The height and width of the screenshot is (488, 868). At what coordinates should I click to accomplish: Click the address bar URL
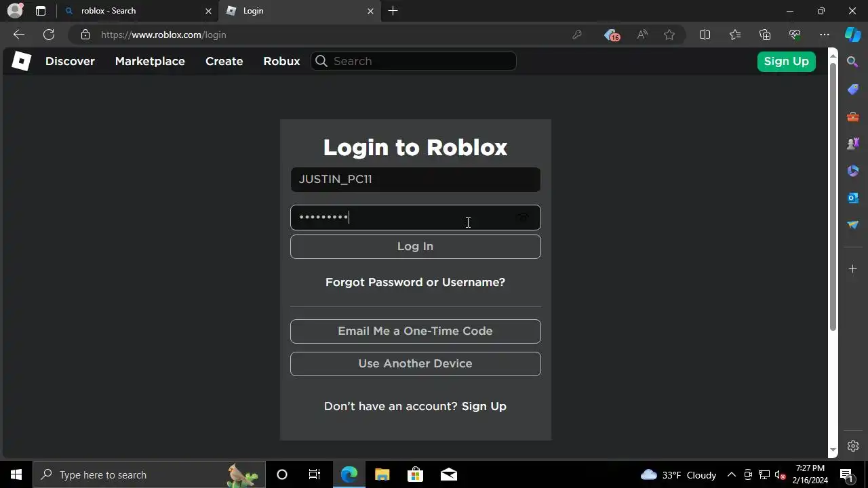click(163, 35)
